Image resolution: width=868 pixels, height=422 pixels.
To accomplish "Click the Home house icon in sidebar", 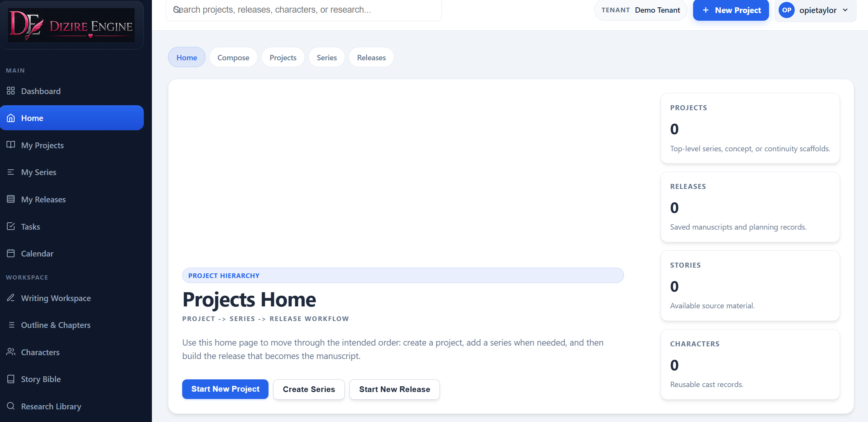I will pos(11,118).
